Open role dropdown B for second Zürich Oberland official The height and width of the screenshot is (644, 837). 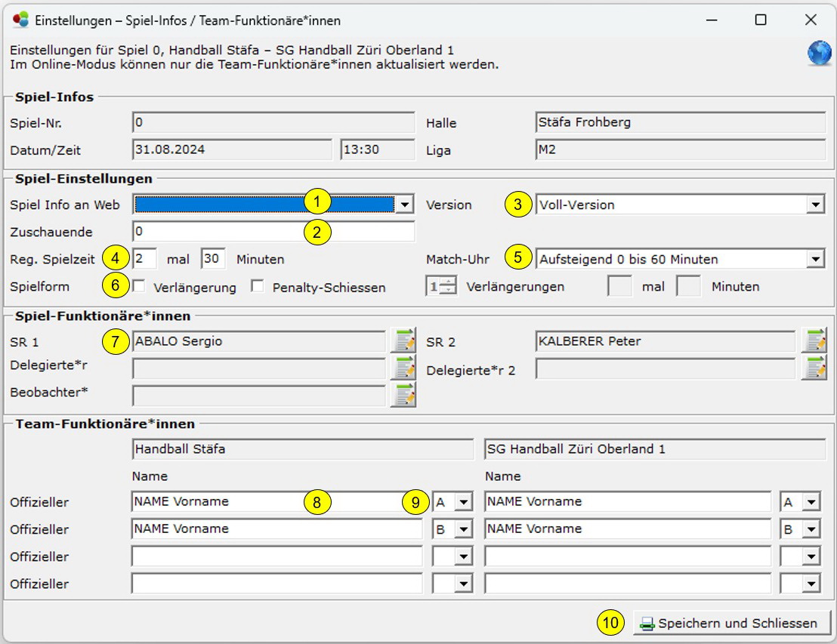point(811,529)
